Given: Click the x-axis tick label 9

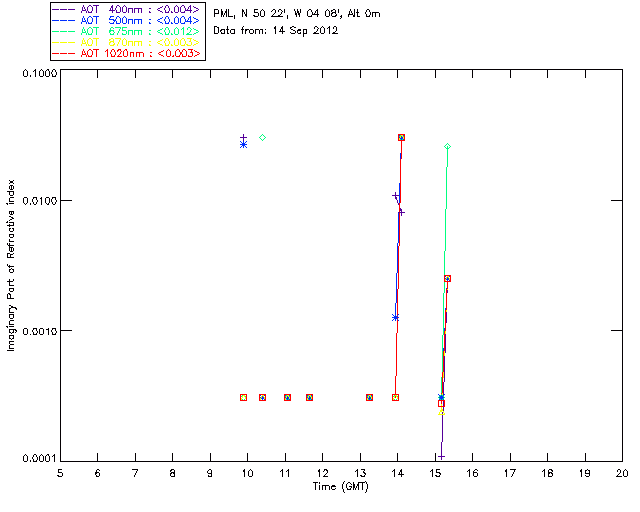Looking at the screenshot, I should tap(210, 473).
